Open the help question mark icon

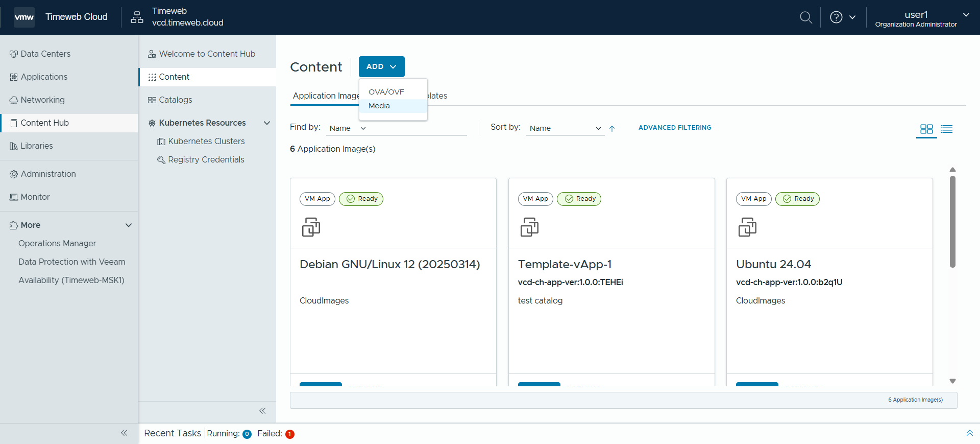836,17
